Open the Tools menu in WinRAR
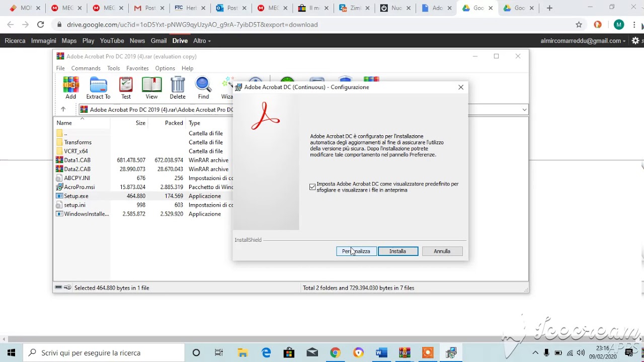 click(114, 68)
